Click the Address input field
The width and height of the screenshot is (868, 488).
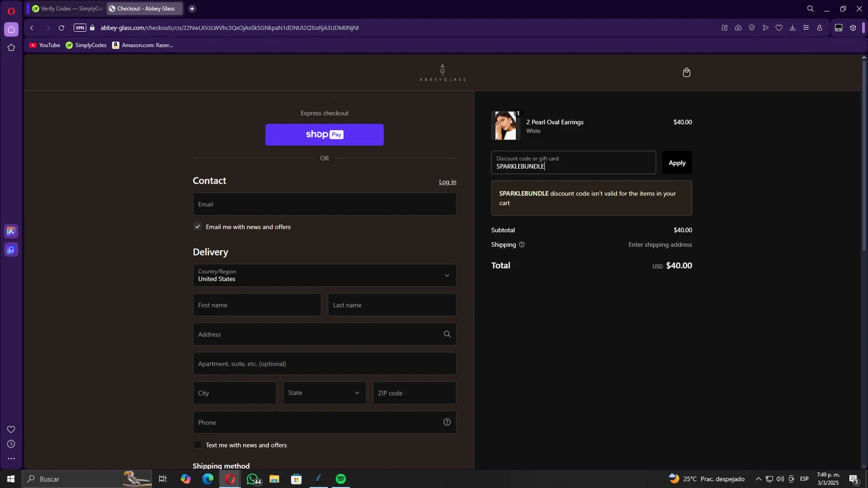[325, 334]
